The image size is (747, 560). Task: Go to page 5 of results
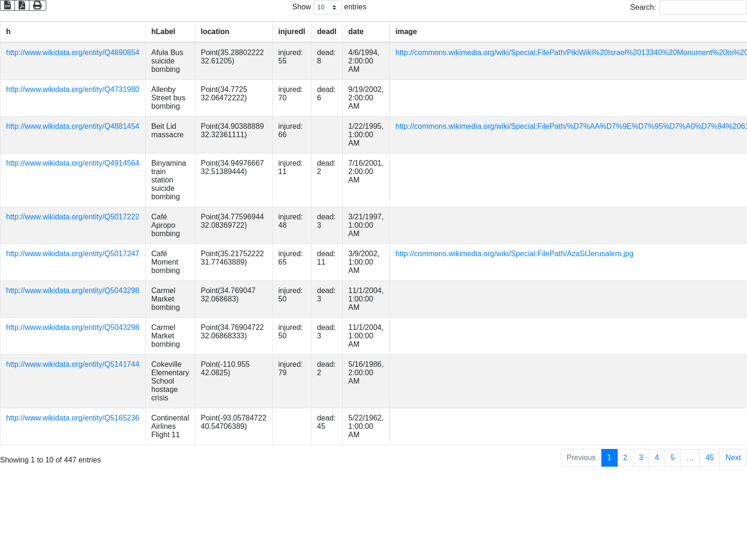point(672,458)
